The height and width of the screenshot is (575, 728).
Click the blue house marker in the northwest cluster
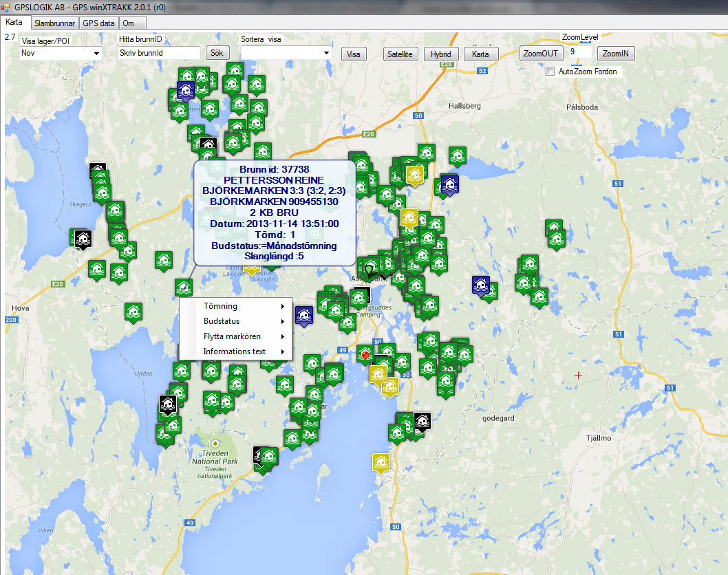[185, 89]
